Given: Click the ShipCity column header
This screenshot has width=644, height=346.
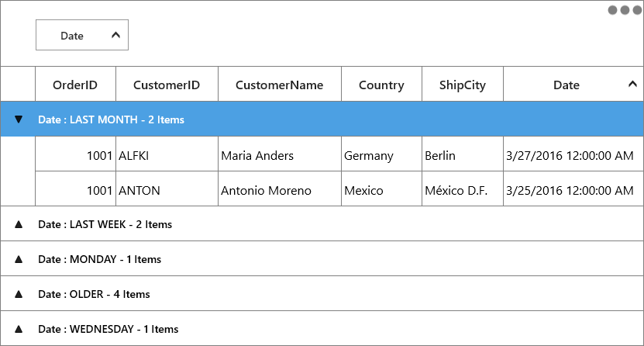Looking at the screenshot, I should [463, 85].
